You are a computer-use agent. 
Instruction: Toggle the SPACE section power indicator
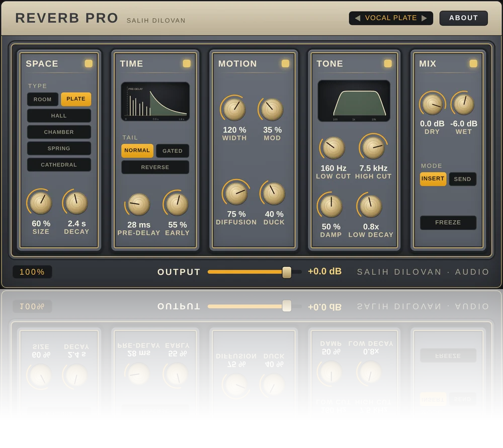89,63
